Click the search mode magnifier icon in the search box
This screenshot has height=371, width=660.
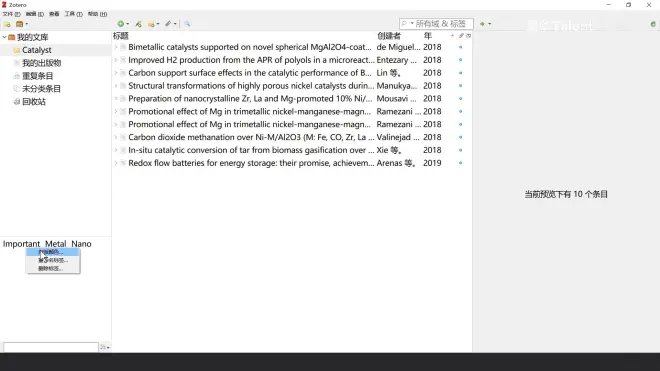(405, 24)
